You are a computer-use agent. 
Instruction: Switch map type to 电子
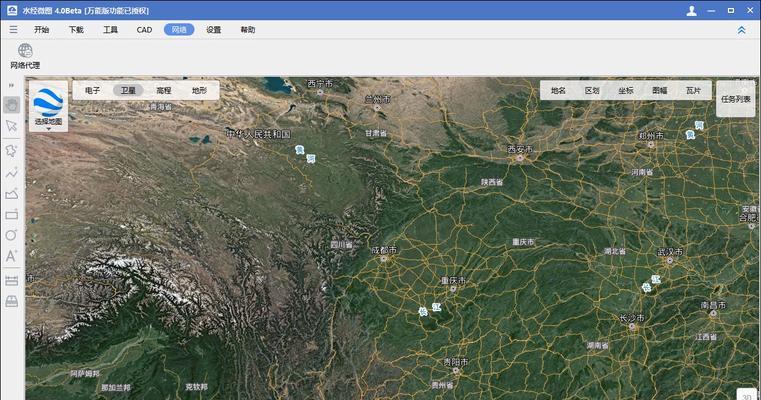pyautogui.click(x=93, y=90)
